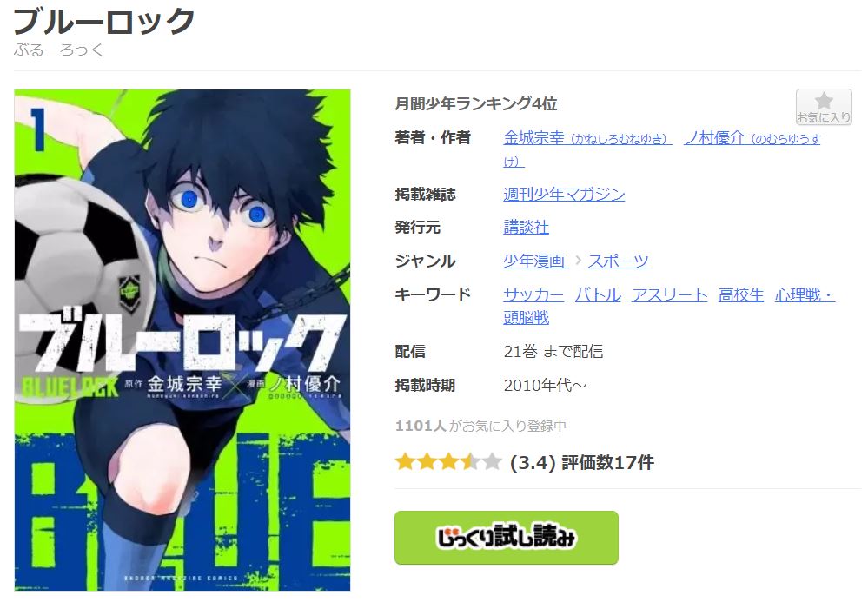Select genre link 少年漫画
This screenshot has height=602, width=868.
point(535,261)
